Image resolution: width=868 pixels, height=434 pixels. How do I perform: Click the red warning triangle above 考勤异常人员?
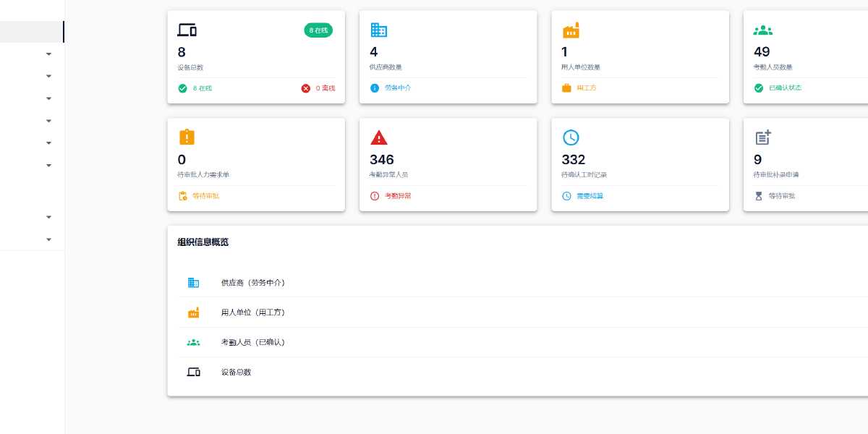[x=378, y=137]
